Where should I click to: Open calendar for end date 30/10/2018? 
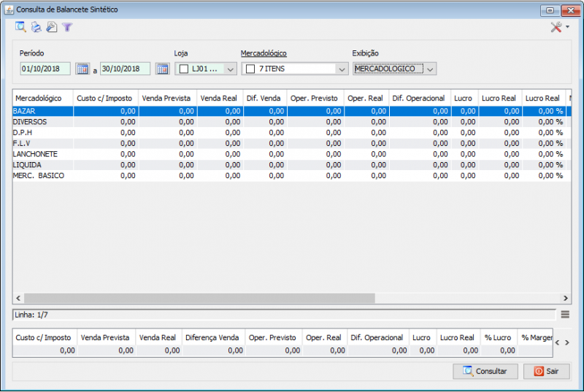click(x=162, y=69)
